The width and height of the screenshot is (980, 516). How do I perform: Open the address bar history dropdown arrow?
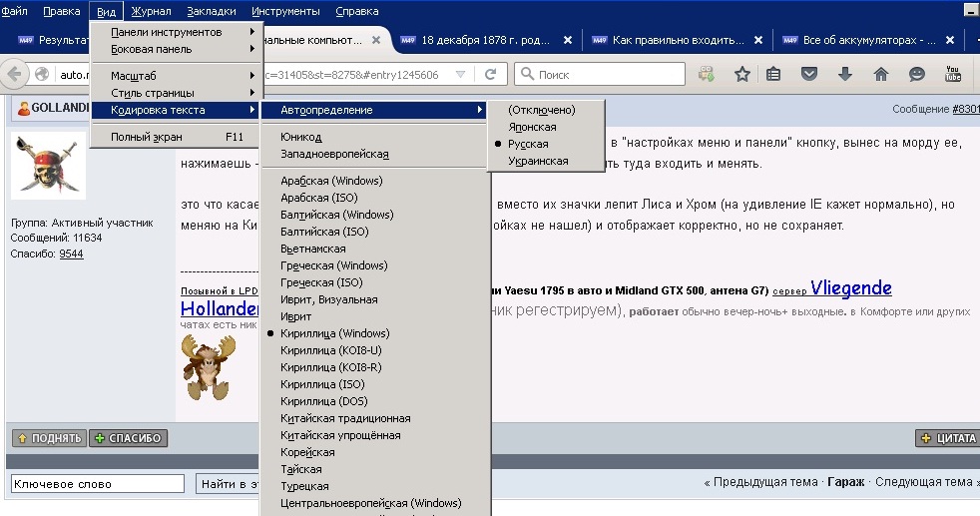[x=460, y=75]
